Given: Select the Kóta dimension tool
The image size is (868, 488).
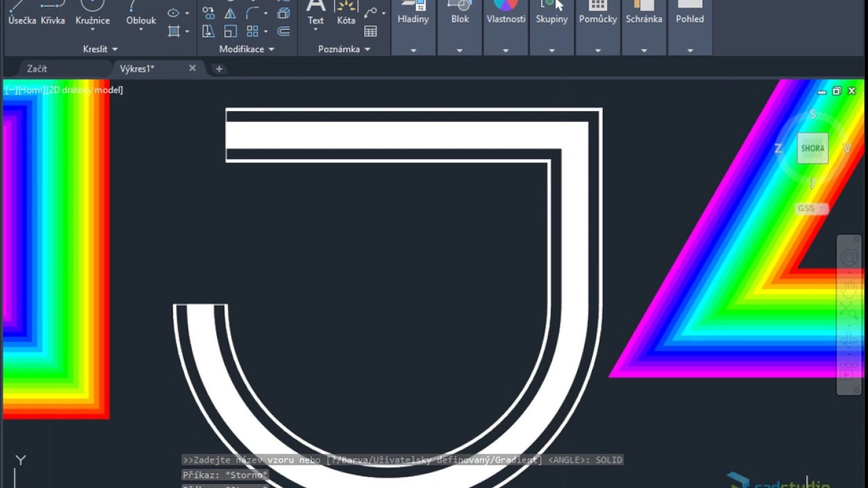Looking at the screenshot, I should [x=346, y=14].
